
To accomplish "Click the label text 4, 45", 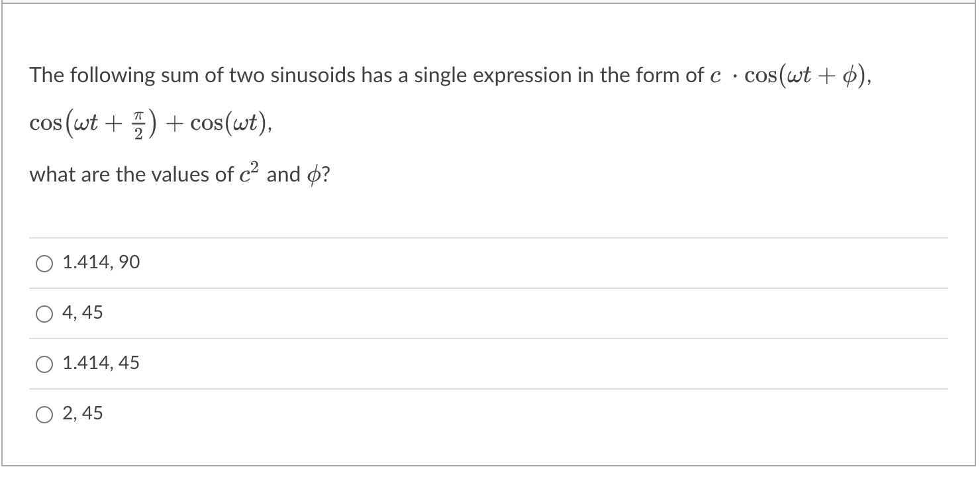I will point(81,313).
